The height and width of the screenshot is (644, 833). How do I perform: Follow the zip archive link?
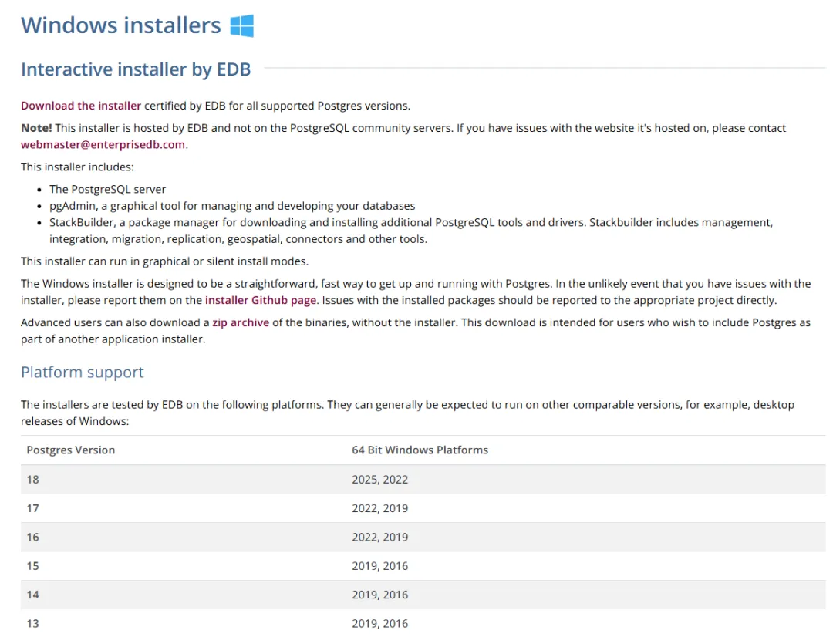pos(241,322)
